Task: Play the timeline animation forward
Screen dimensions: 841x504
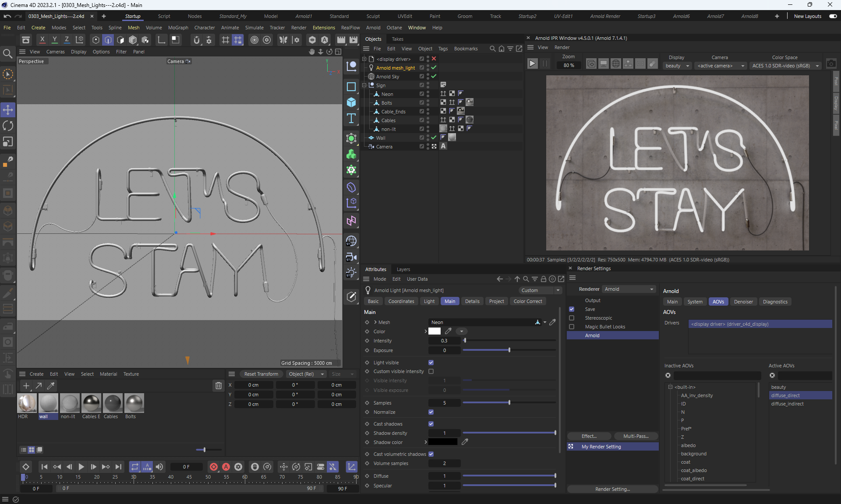Action: click(81, 467)
